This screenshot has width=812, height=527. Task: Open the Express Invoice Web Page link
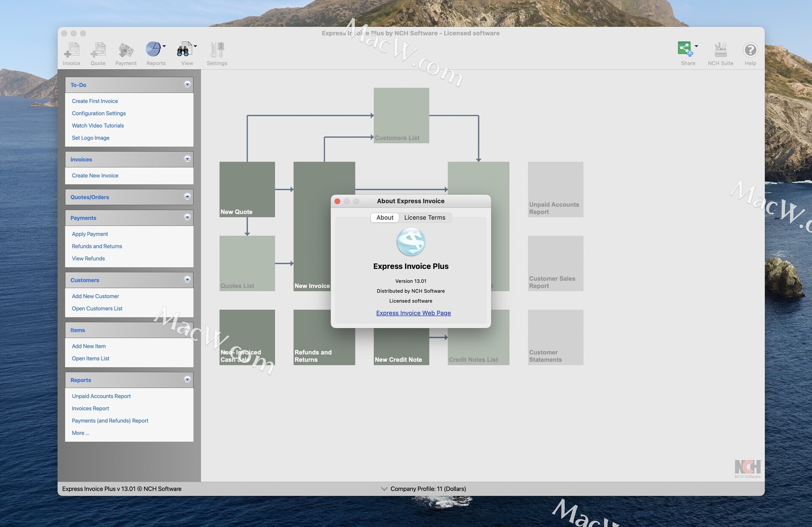click(414, 313)
